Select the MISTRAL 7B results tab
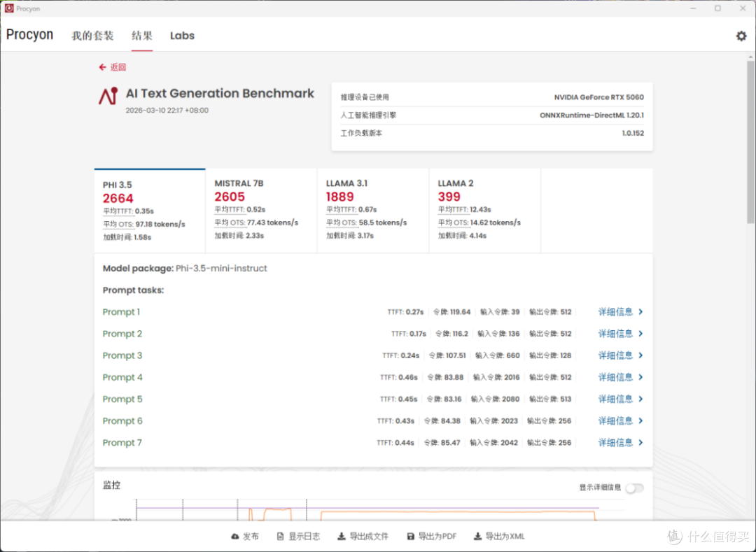 (261, 210)
